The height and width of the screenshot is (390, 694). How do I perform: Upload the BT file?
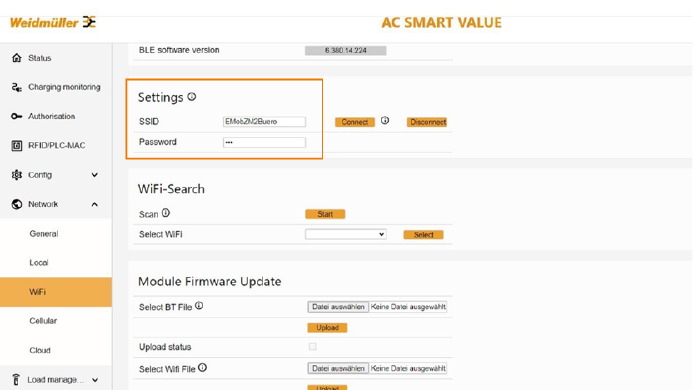(x=328, y=328)
